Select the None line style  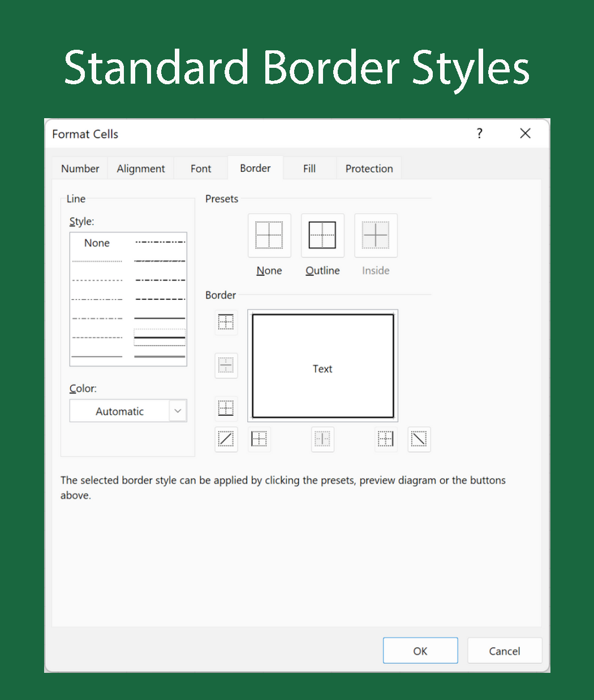[97, 243]
